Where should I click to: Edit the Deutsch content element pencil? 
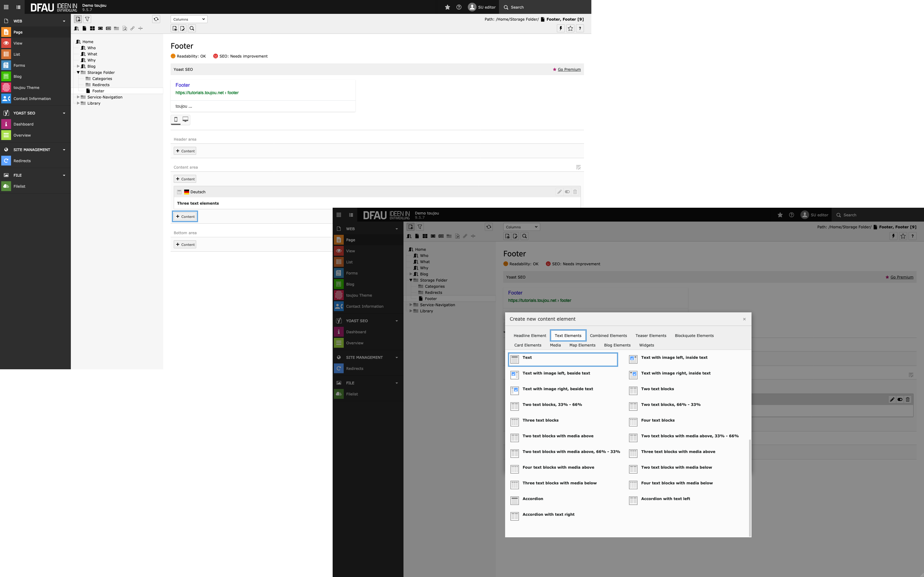(559, 192)
